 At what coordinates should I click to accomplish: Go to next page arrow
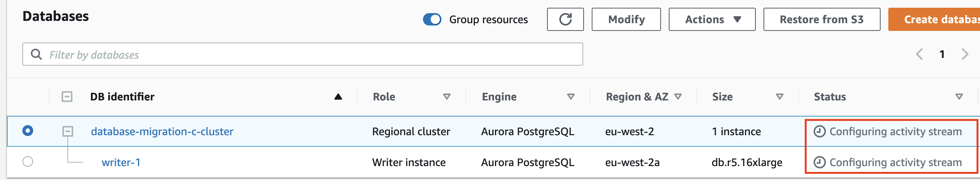(x=965, y=54)
